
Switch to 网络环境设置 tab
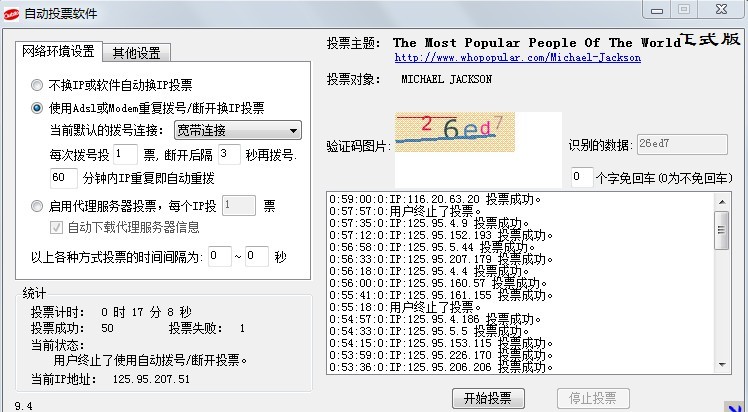click(x=59, y=52)
